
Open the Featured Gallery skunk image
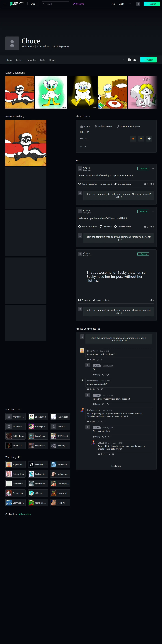(26, 143)
